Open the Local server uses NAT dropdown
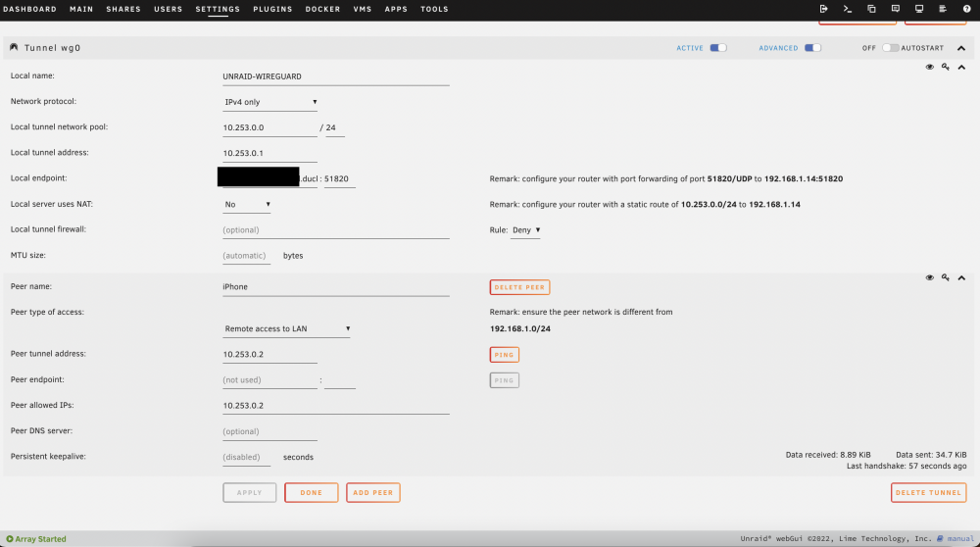The width and height of the screenshot is (980, 547). click(x=247, y=205)
